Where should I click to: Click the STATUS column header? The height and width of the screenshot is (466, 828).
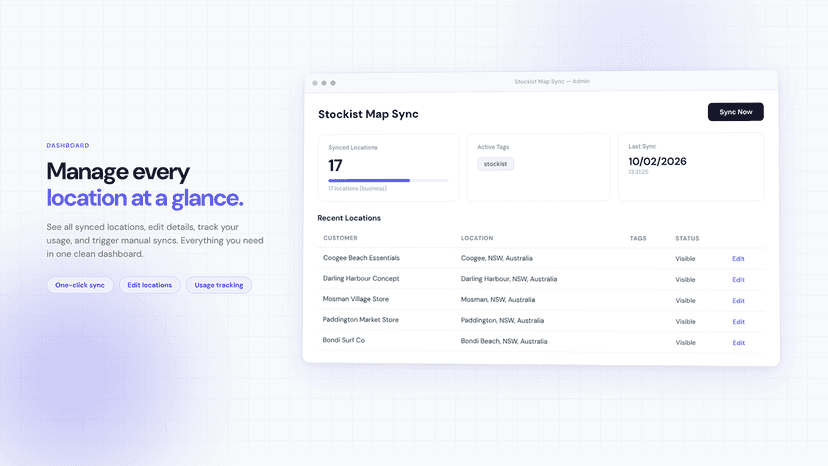pyautogui.click(x=687, y=238)
